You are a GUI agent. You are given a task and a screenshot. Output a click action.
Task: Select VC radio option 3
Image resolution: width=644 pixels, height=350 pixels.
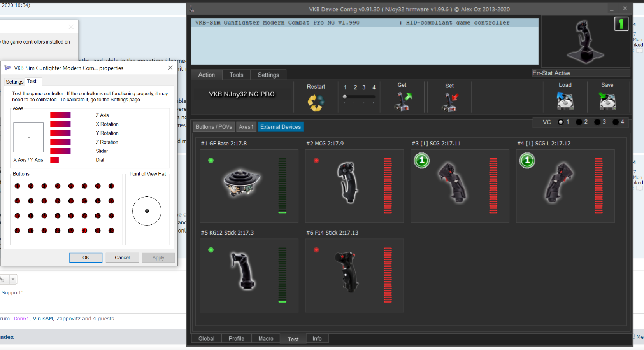pos(597,122)
